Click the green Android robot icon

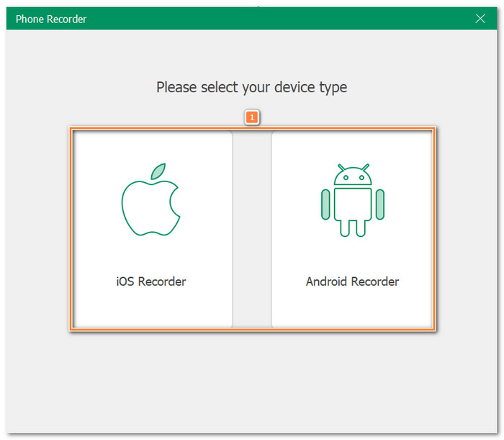coord(353,200)
